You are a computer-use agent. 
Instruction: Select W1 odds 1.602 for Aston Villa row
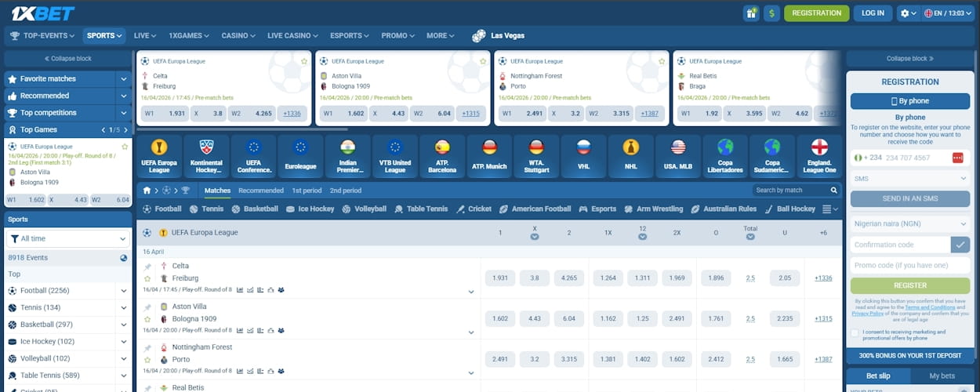[x=499, y=319]
